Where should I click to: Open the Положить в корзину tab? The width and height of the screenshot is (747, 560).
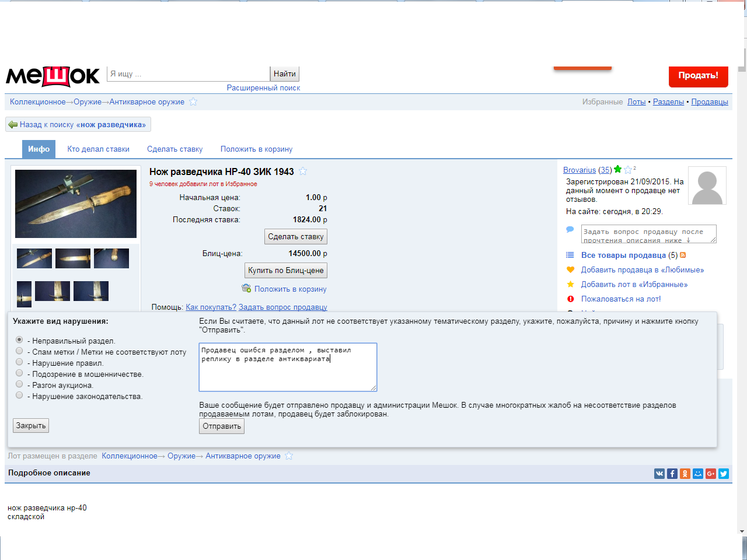click(256, 149)
